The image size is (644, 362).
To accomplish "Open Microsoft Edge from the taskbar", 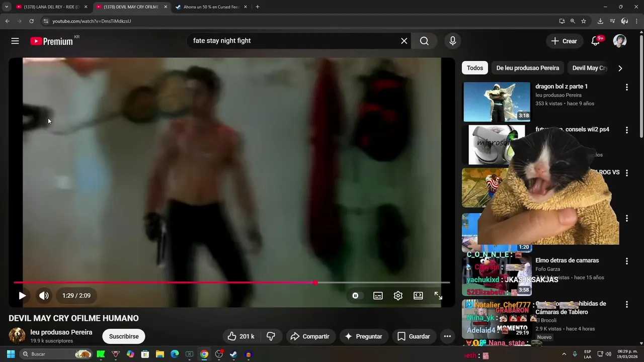I will 175,354.
